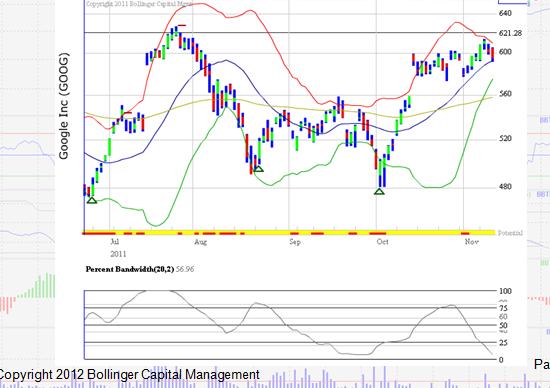
Task: Click the 25 level label on bandwidth panel
Action: pyautogui.click(x=503, y=343)
